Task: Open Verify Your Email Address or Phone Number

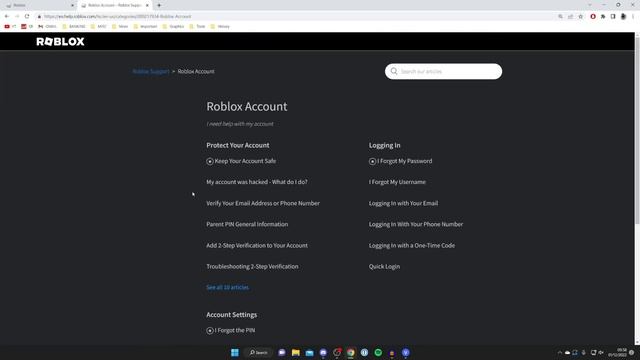Action: [263, 203]
